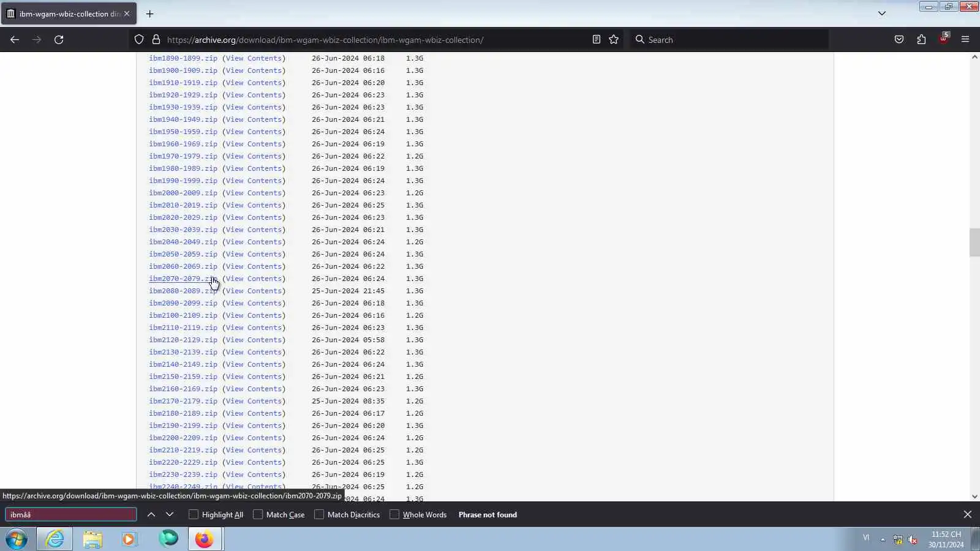The height and width of the screenshot is (551, 980).
Task: Download ibm2100-2109.zip
Action: pyautogui.click(x=183, y=315)
